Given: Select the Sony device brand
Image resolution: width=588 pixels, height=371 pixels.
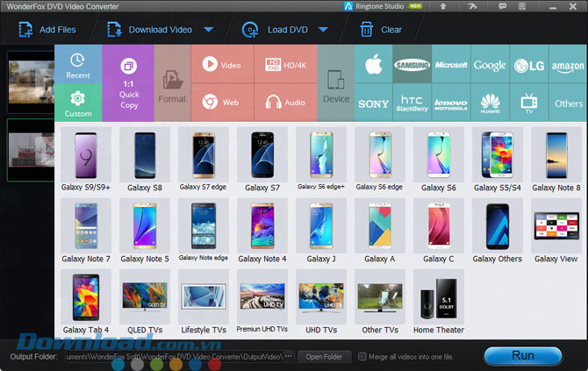Looking at the screenshot, I should pyautogui.click(x=374, y=103).
